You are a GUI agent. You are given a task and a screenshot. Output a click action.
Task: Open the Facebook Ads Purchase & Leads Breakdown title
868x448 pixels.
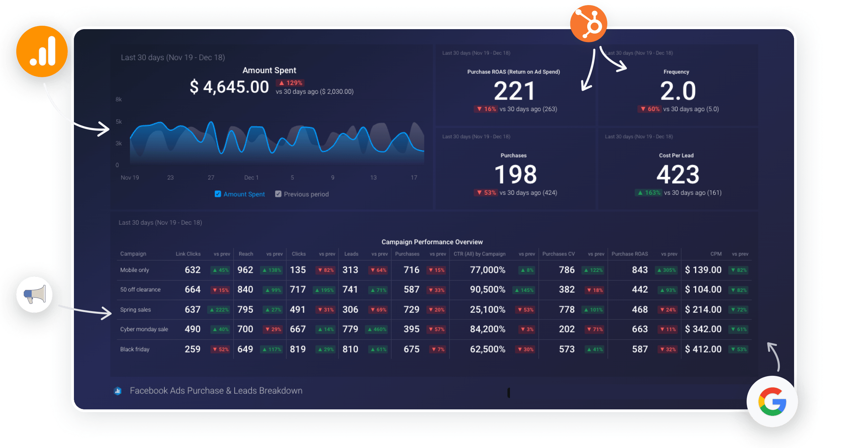point(216,391)
